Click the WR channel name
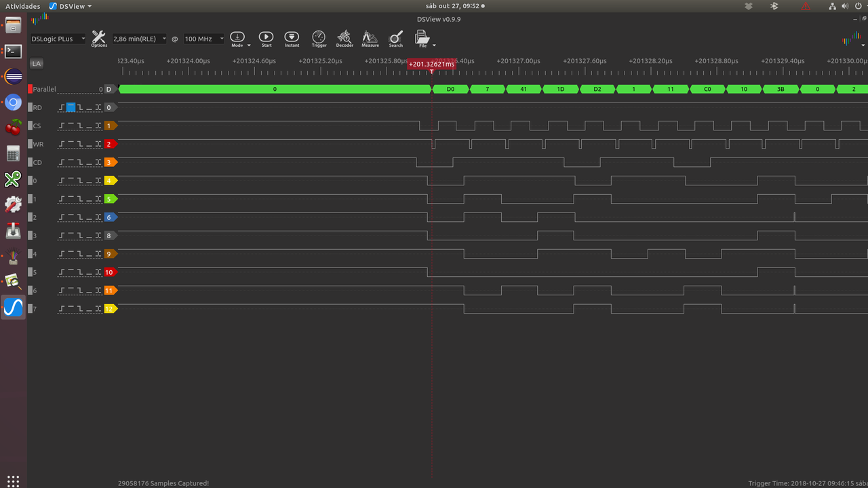The height and width of the screenshot is (488, 868). (39, 144)
